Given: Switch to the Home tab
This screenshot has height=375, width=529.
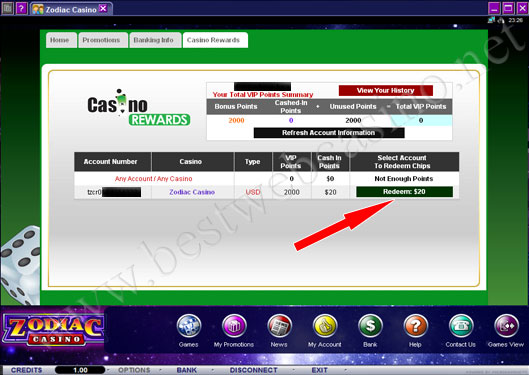Looking at the screenshot, I should [x=61, y=40].
